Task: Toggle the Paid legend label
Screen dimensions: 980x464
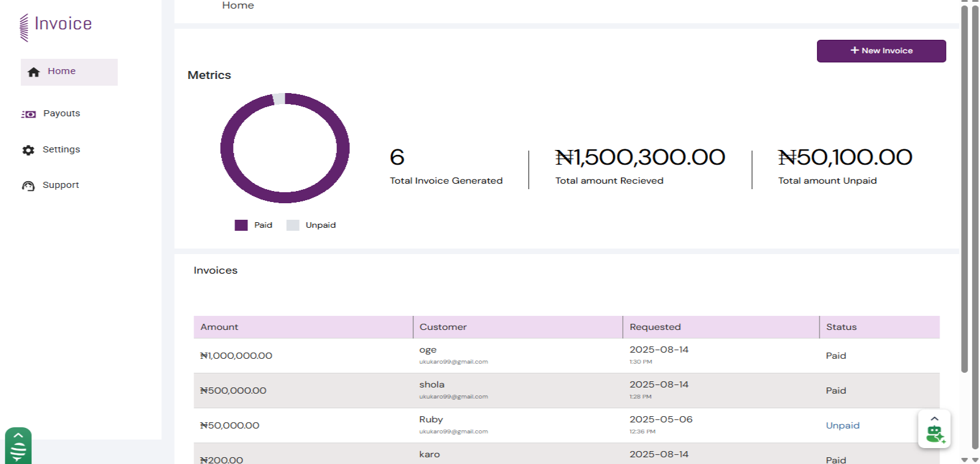Action: click(263, 225)
